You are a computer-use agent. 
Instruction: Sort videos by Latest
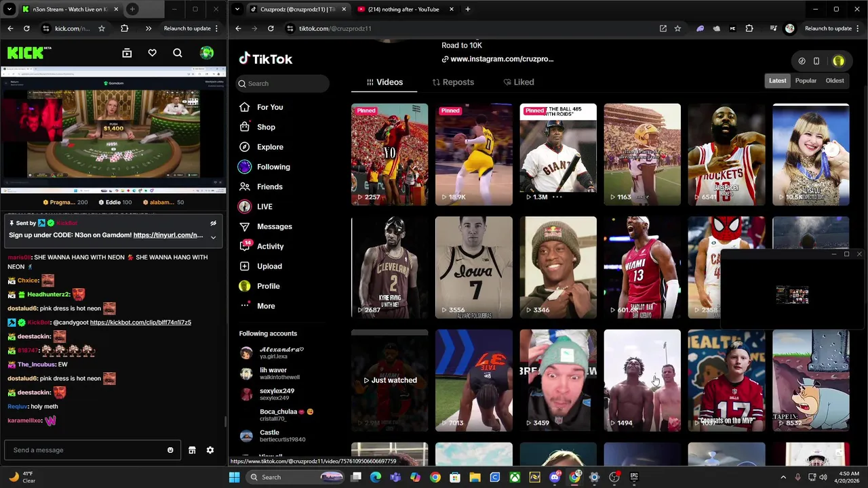click(x=778, y=81)
